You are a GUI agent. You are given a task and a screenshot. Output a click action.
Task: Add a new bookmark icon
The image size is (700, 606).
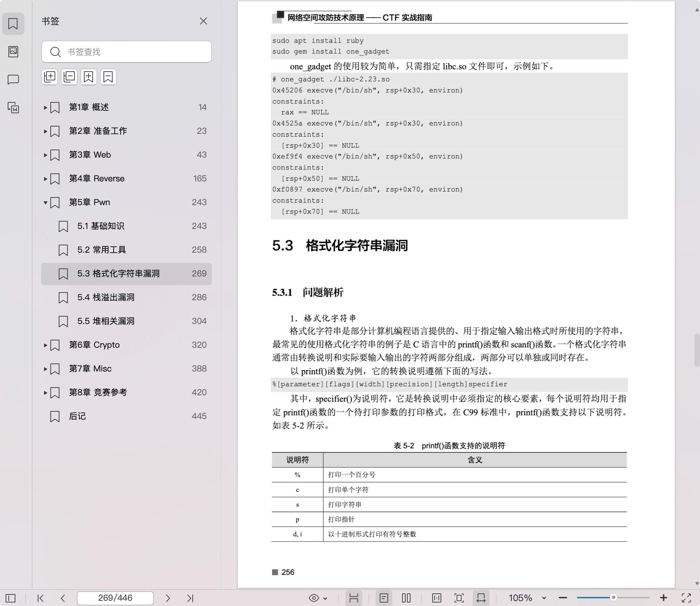click(89, 77)
